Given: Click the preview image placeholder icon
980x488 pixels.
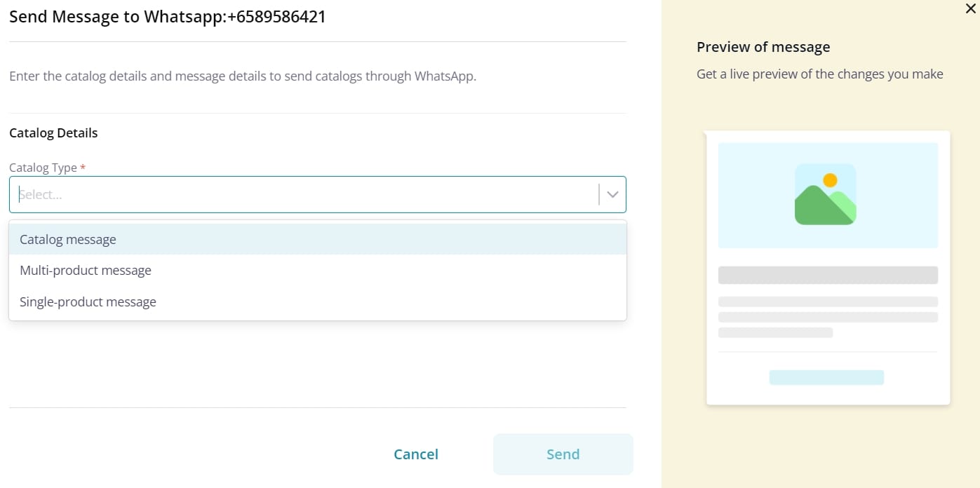Looking at the screenshot, I should tap(825, 194).
